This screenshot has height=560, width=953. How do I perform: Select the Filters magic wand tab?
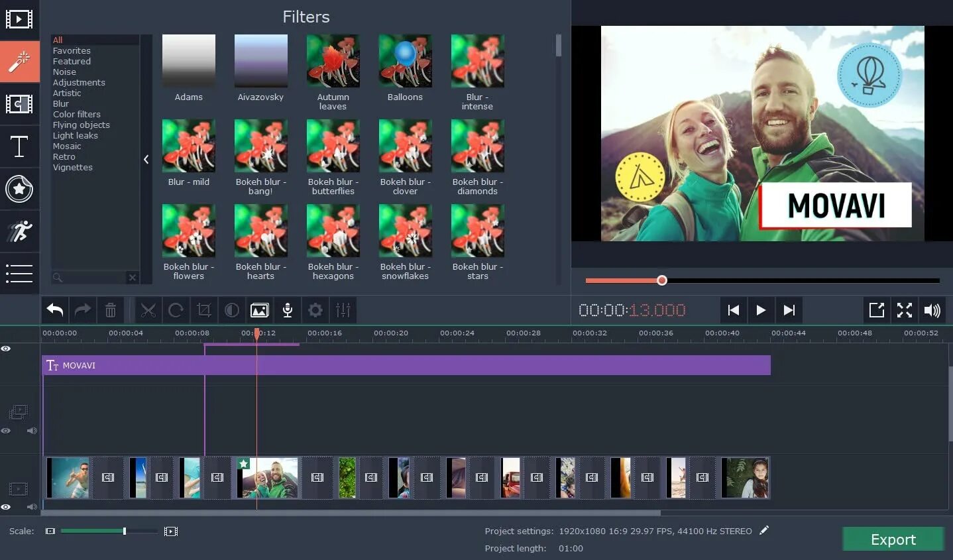[x=19, y=62]
